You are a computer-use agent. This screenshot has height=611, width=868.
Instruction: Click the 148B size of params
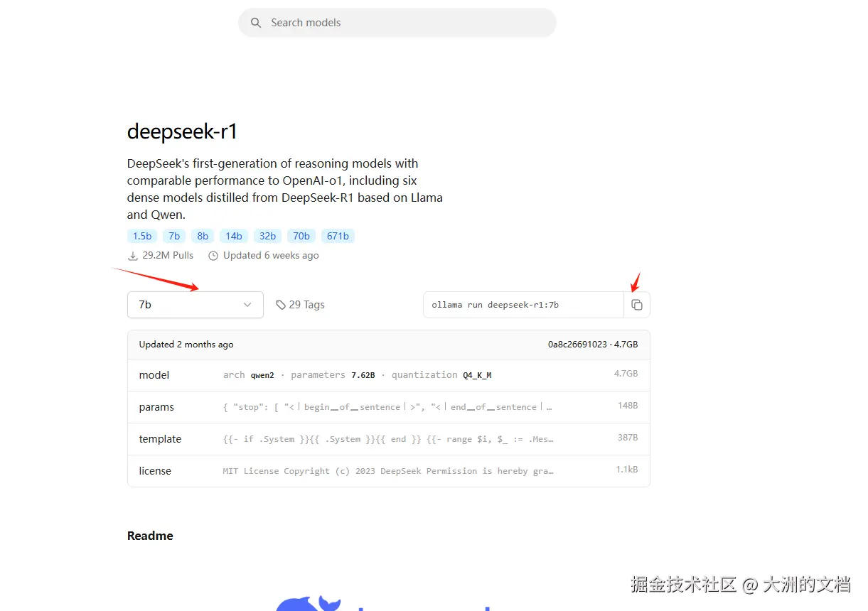628,406
